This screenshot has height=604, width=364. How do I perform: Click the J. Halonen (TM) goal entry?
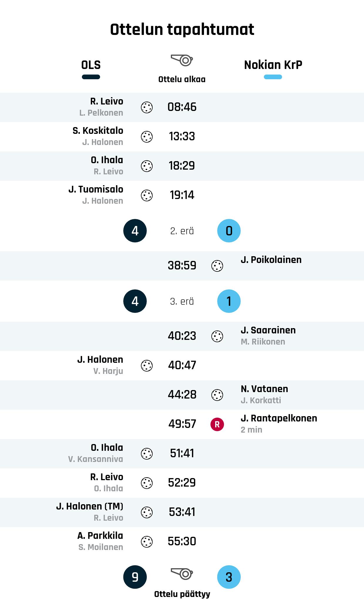90,506
